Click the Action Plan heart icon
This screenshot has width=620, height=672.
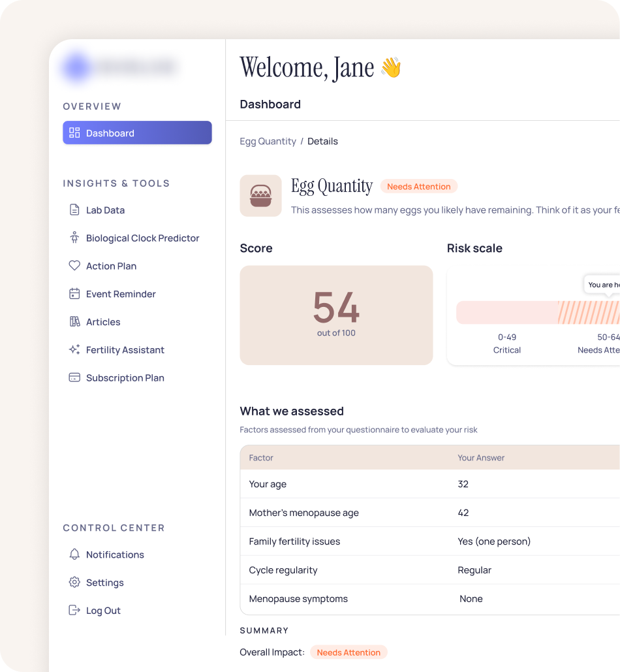74,266
